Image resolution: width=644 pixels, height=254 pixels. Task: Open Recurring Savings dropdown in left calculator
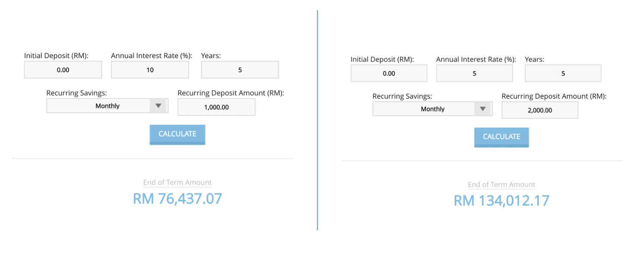[x=107, y=106]
